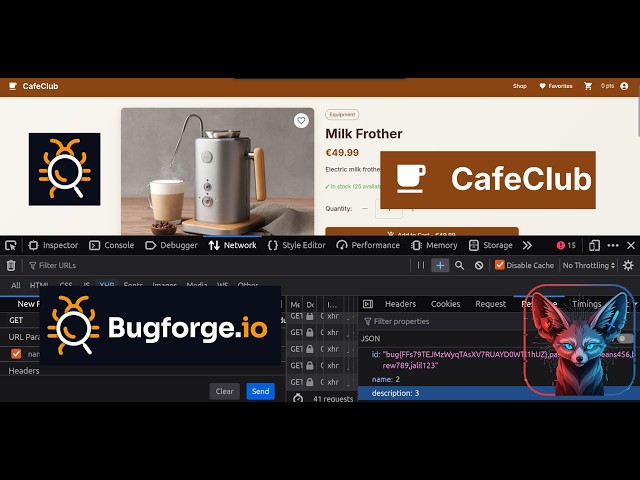The width and height of the screenshot is (640, 480).
Task: Select the Media filter type
Action: point(197,284)
